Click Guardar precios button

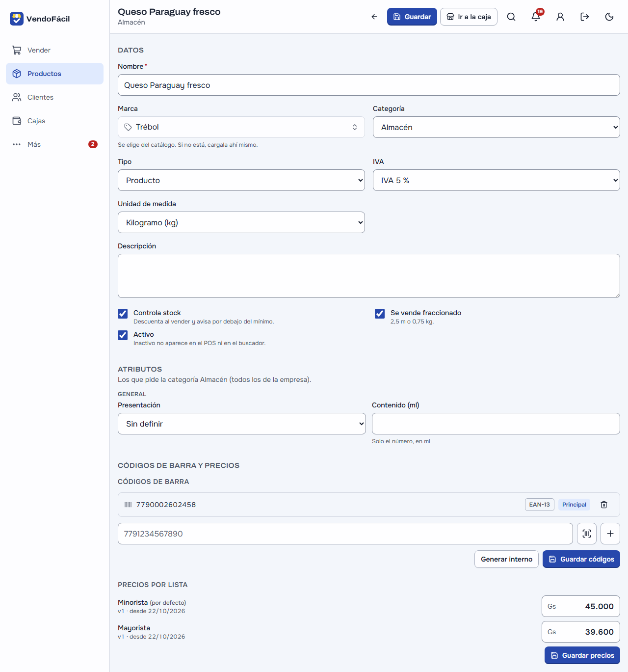pyautogui.click(x=582, y=655)
